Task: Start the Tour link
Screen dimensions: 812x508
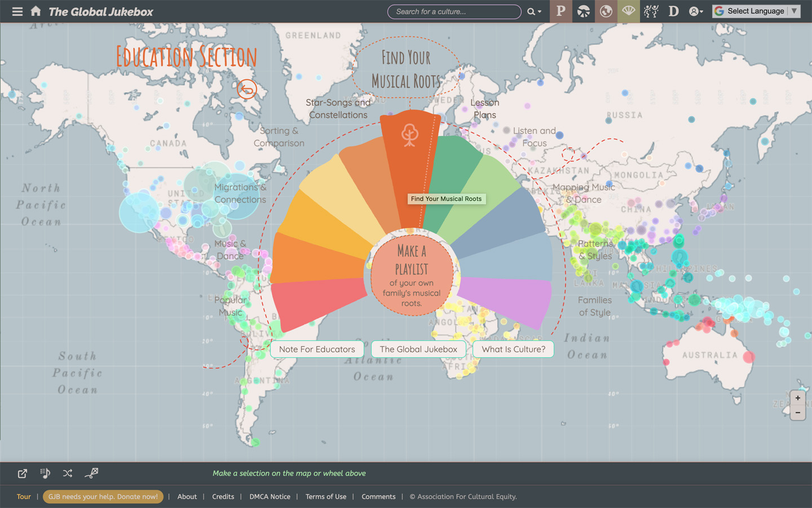Action: [x=24, y=497]
